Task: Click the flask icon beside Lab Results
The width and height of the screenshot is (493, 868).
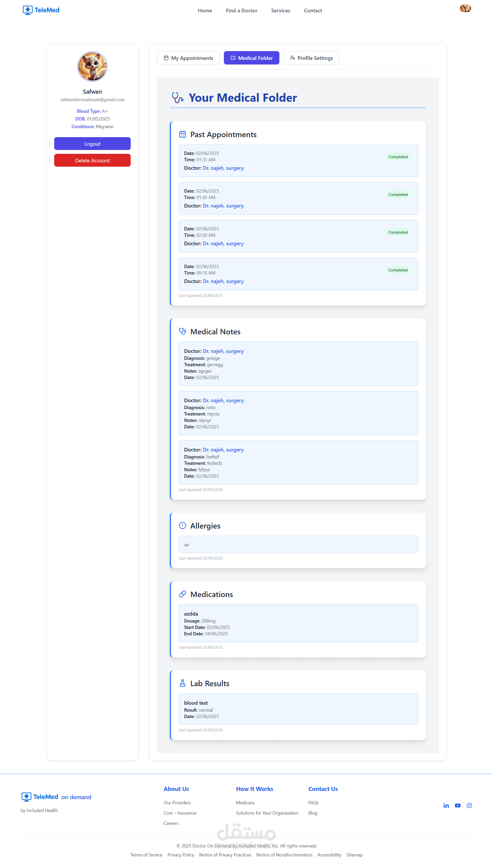Action: pyautogui.click(x=183, y=683)
